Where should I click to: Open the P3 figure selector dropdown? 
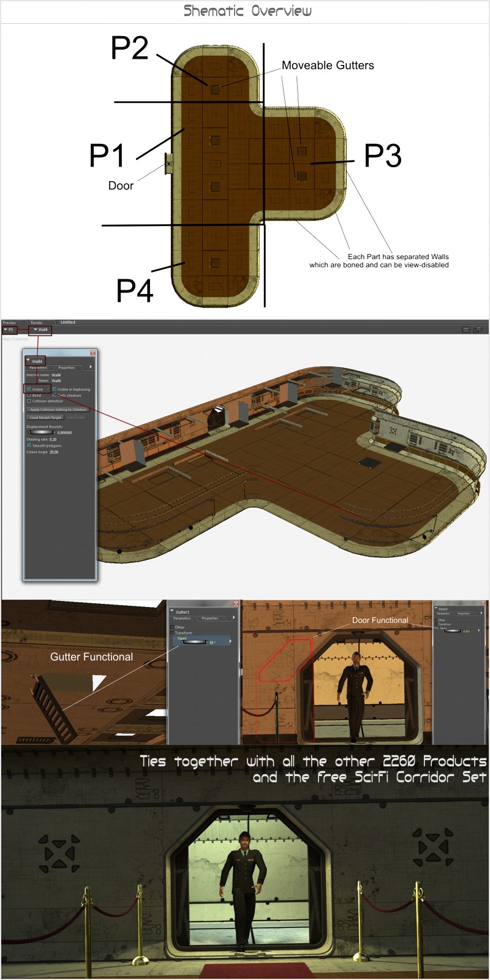[x=9, y=330]
